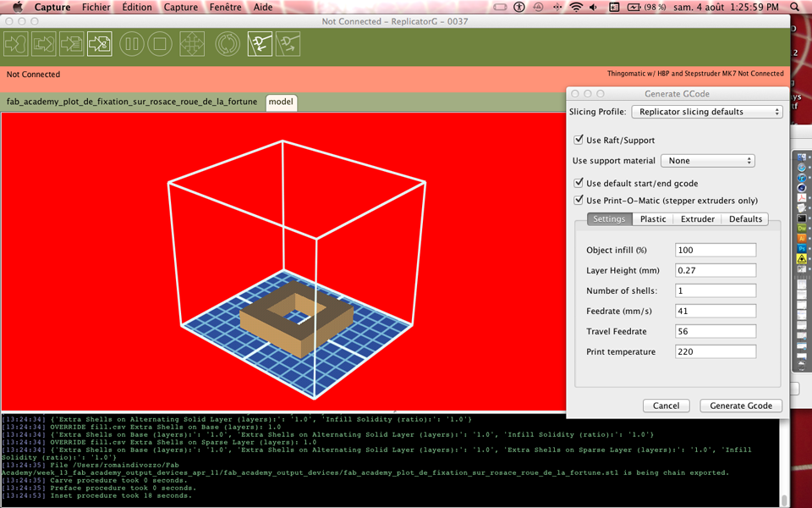Open the Use support material dropdown
This screenshot has width=812, height=508.
coord(708,161)
